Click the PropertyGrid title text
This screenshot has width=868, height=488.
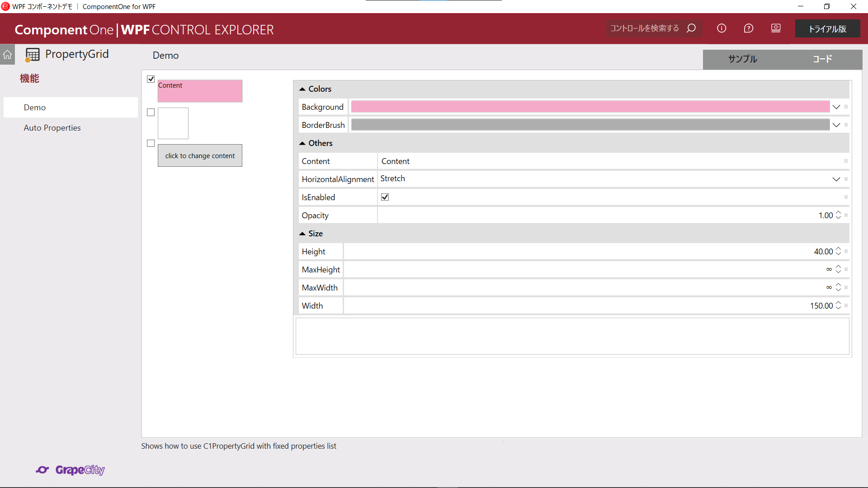point(77,54)
